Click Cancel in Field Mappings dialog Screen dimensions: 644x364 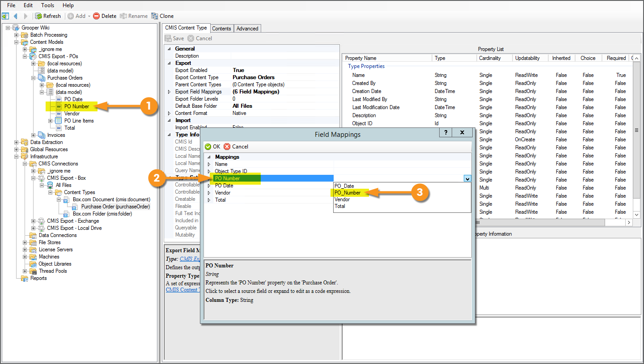pyautogui.click(x=236, y=147)
